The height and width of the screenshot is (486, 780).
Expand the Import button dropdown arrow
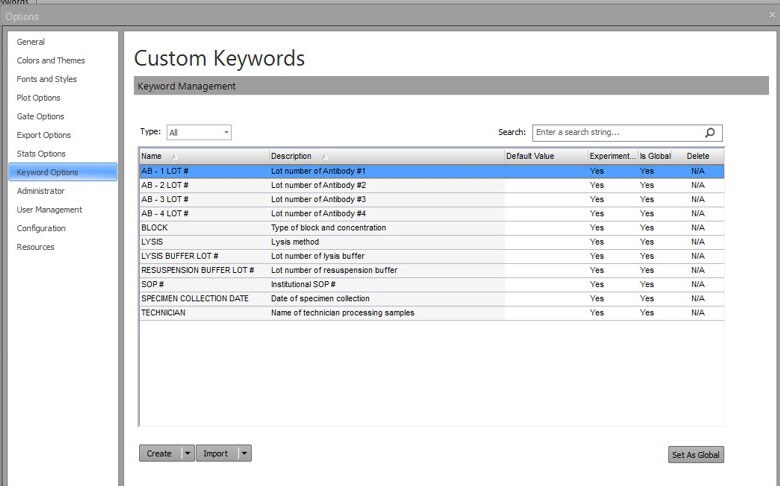(245, 454)
